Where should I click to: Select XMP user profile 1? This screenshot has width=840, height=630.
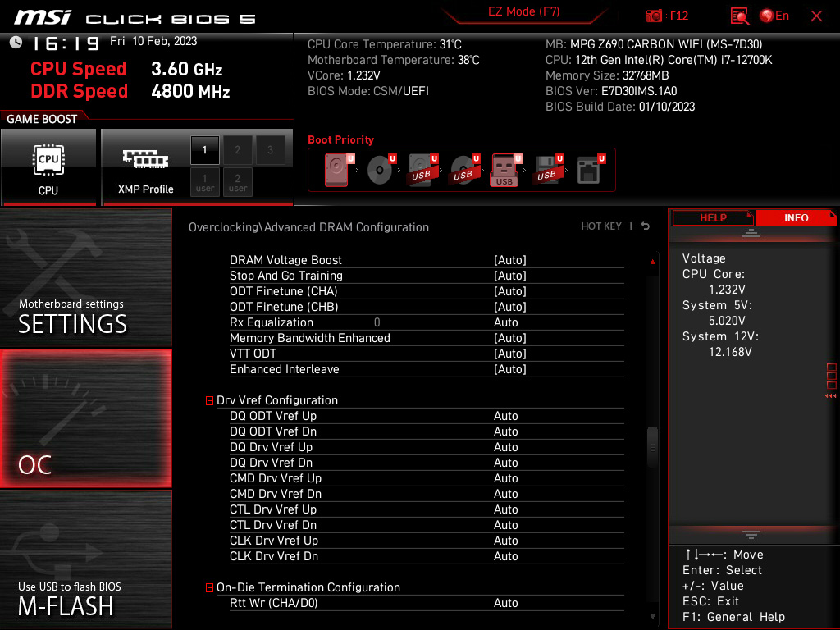(204, 182)
